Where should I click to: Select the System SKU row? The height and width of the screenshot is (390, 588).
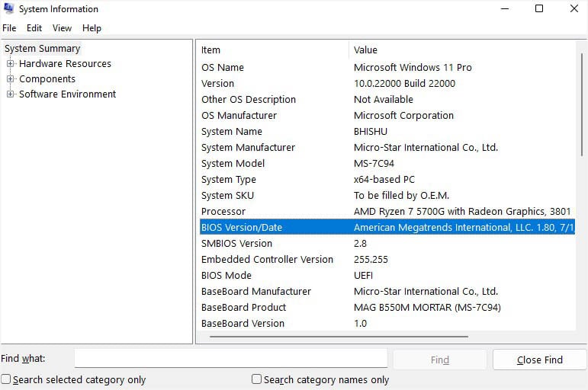click(387, 195)
